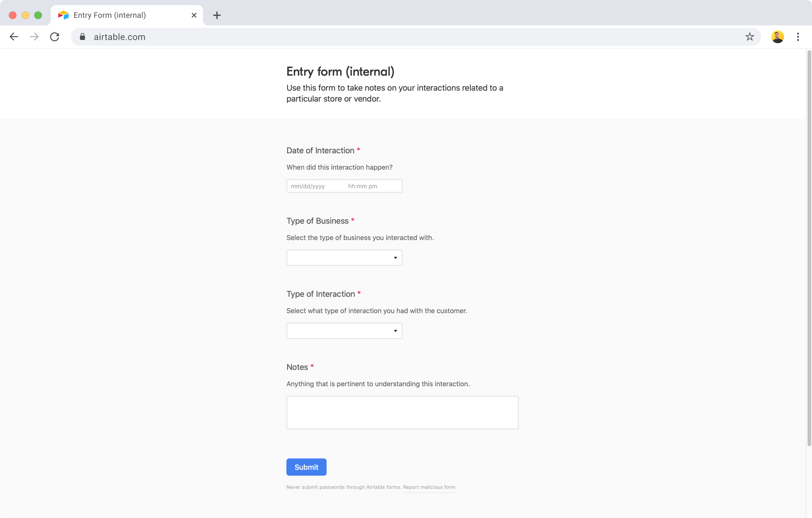812x518 pixels.
Task: Focus the Notes text area
Action: (x=402, y=412)
